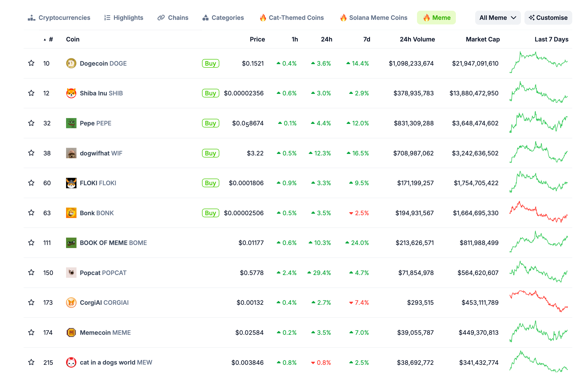Image resolution: width=588 pixels, height=376 pixels.
Task: Open Pepe 7-day sparkline chart
Action: [538, 122]
